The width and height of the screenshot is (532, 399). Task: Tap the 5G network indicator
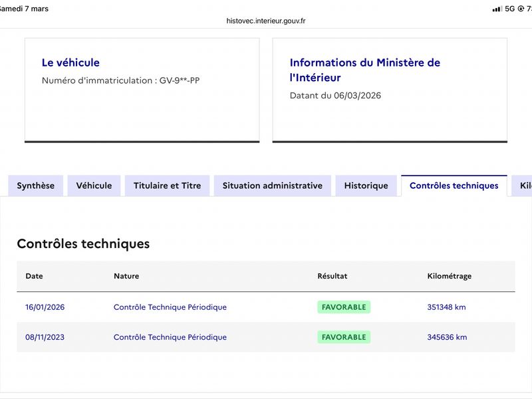(x=510, y=9)
